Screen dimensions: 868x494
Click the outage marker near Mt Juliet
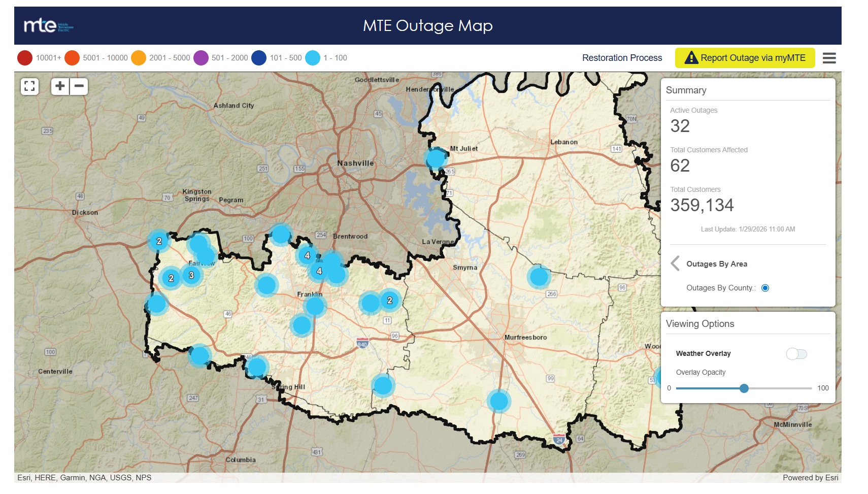pyautogui.click(x=436, y=158)
